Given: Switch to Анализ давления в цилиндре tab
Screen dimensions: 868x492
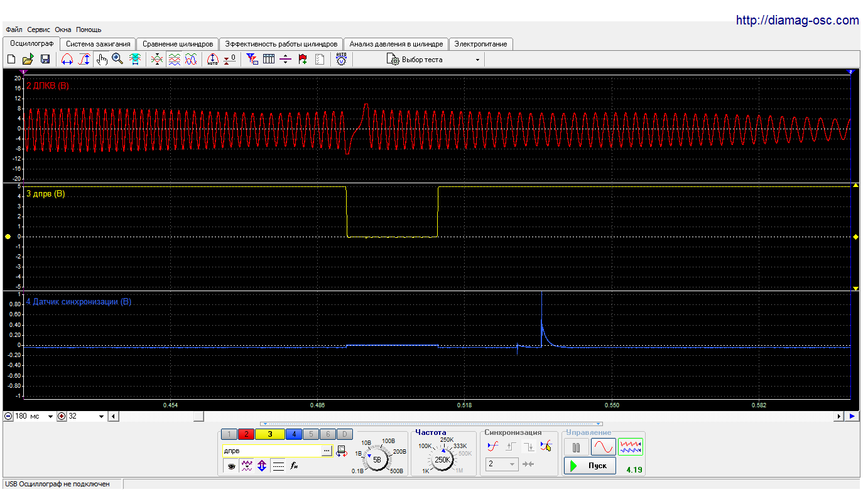Looking at the screenshot, I should 396,44.
